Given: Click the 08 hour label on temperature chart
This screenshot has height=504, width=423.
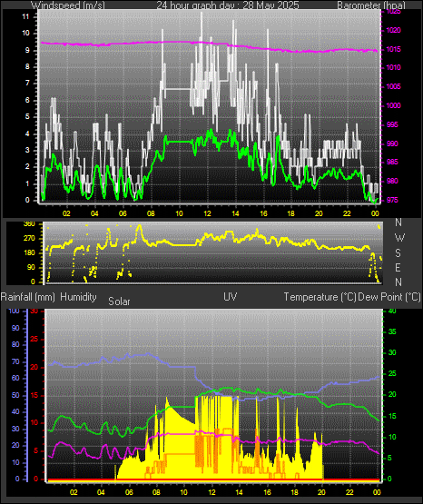Looking at the screenshot, I should [156, 492].
